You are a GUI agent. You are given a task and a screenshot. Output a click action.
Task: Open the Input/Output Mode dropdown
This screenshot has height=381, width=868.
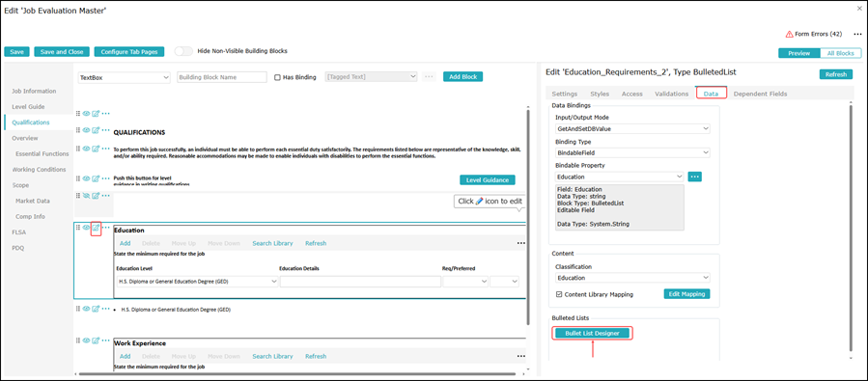coord(632,129)
